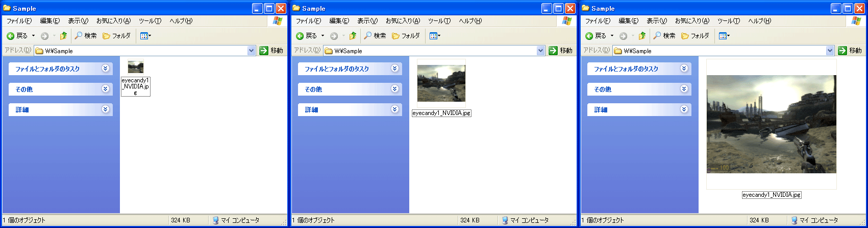Expand ファイルとフォルダのタスク panel in right window

click(x=684, y=69)
